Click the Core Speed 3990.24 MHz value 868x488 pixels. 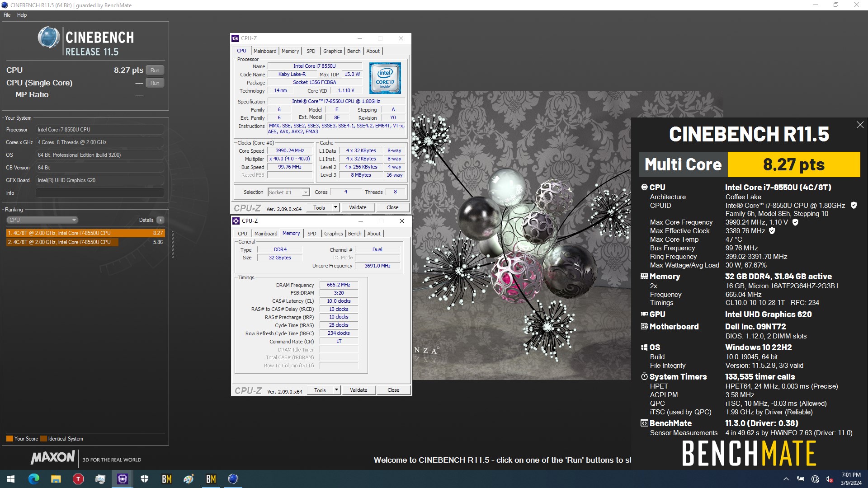(290, 151)
